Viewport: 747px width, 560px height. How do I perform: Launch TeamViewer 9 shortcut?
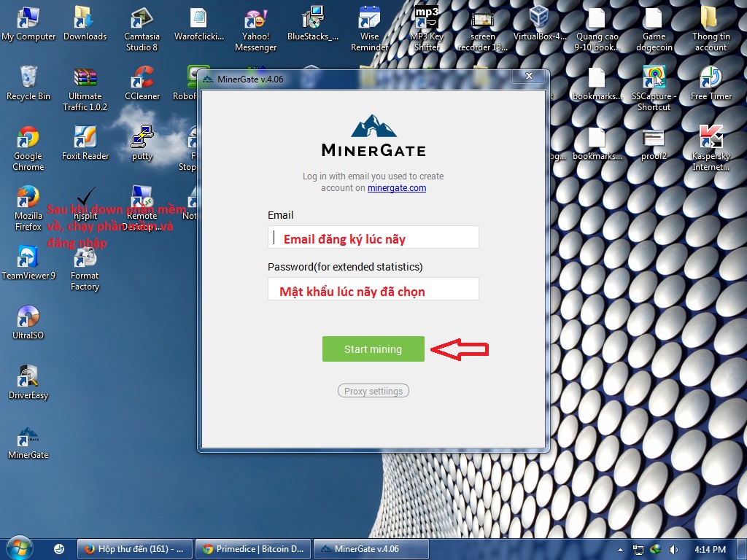click(x=28, y=262)
